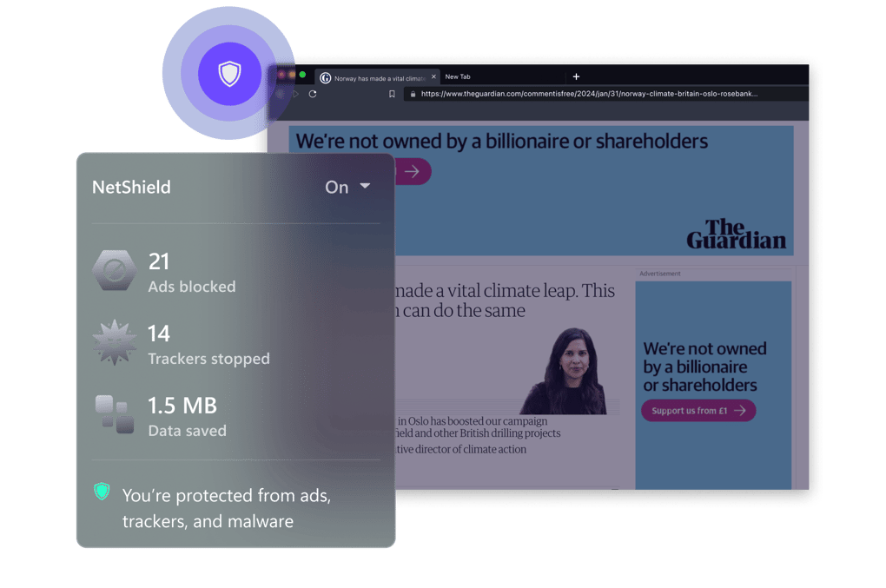Click the green protection shield icon
Image resolution: width=886 pixels, height=588 pixels.
click(x=102, y=492)
